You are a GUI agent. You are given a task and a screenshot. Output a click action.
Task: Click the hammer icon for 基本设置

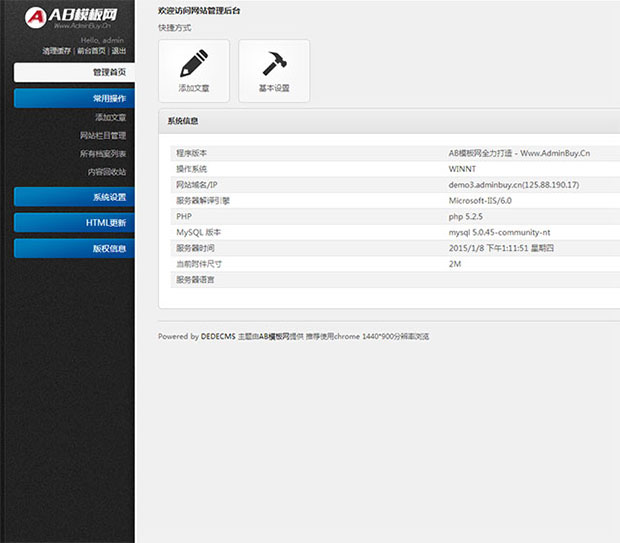point(274,63)
